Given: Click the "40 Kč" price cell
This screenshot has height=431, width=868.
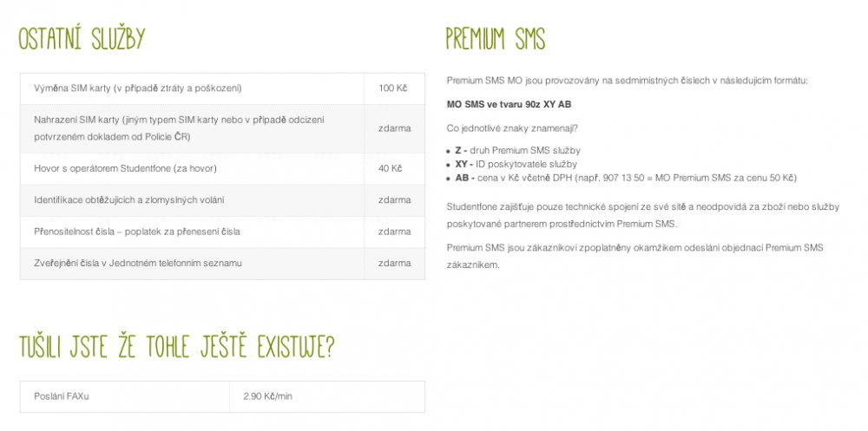Looking at the screenshot, I should click(390, 168).
